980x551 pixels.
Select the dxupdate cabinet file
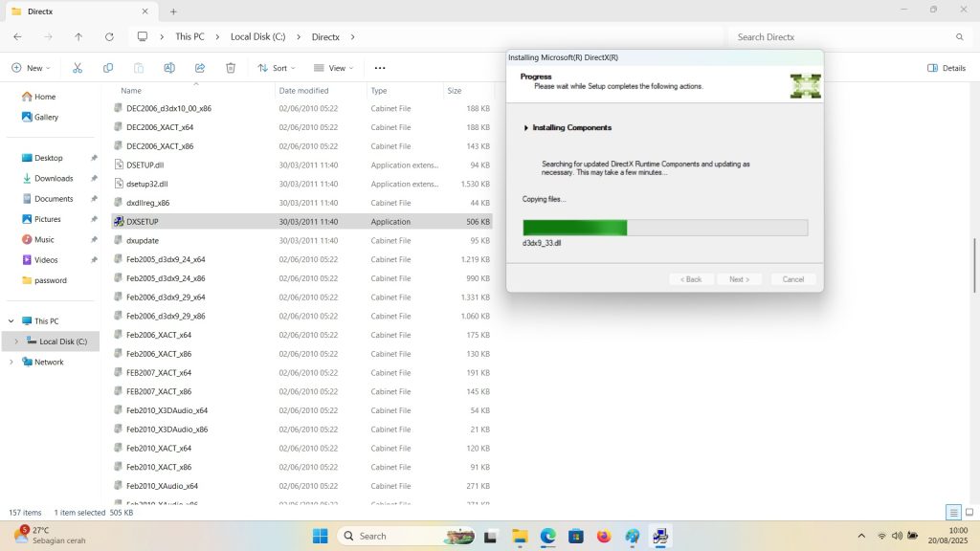[301, 240]
